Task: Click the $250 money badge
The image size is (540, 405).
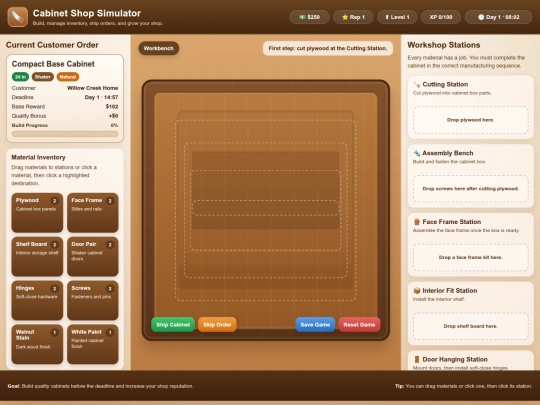Action: [x=309, y=17]
